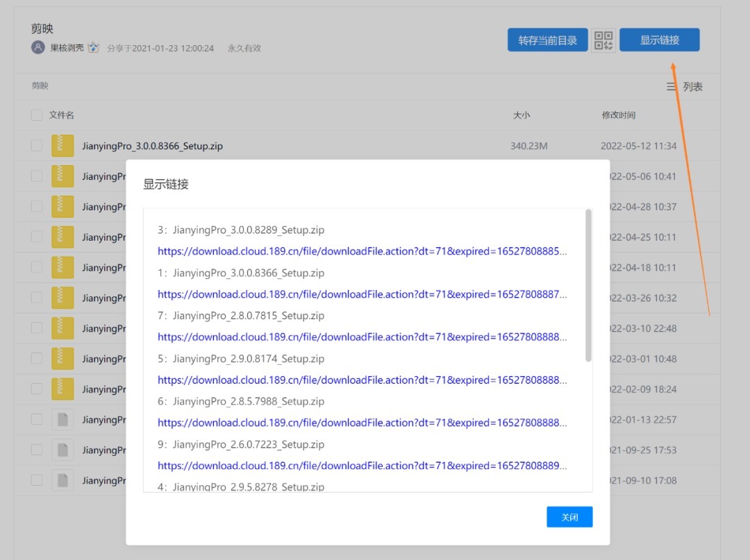Click the gray file icon in the last row

click(x=62, y=480)
